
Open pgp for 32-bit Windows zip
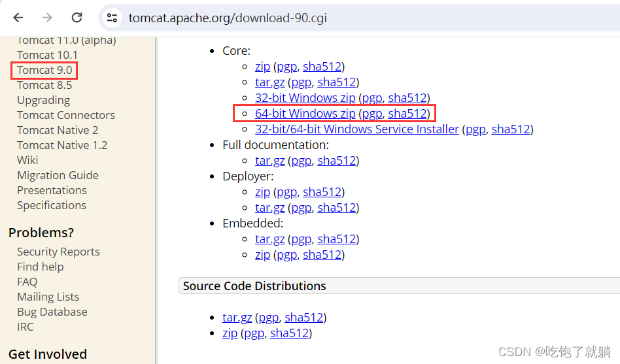click(x=373, y=98)
